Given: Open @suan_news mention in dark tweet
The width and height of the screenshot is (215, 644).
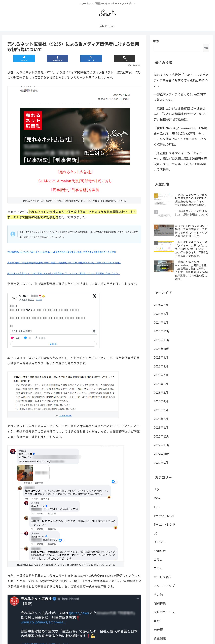Looking at the screenshot, I should (79, 613).
